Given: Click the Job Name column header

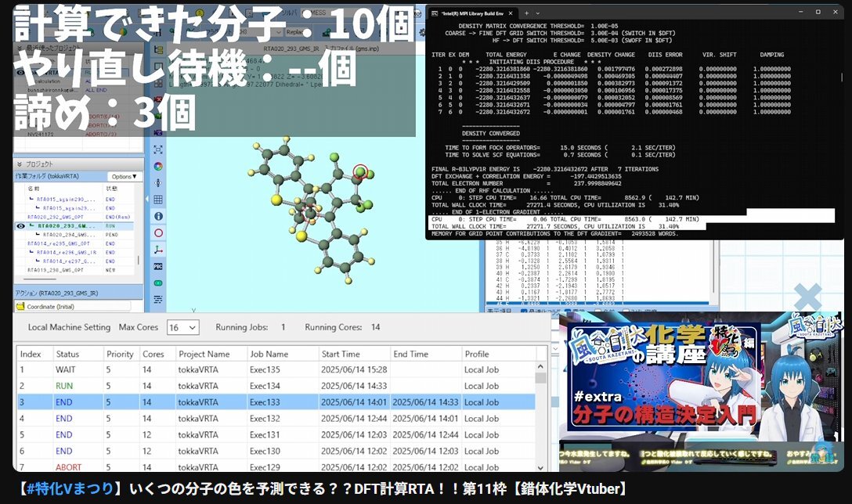Looking at the screenshot, I should tap(282, 354).
